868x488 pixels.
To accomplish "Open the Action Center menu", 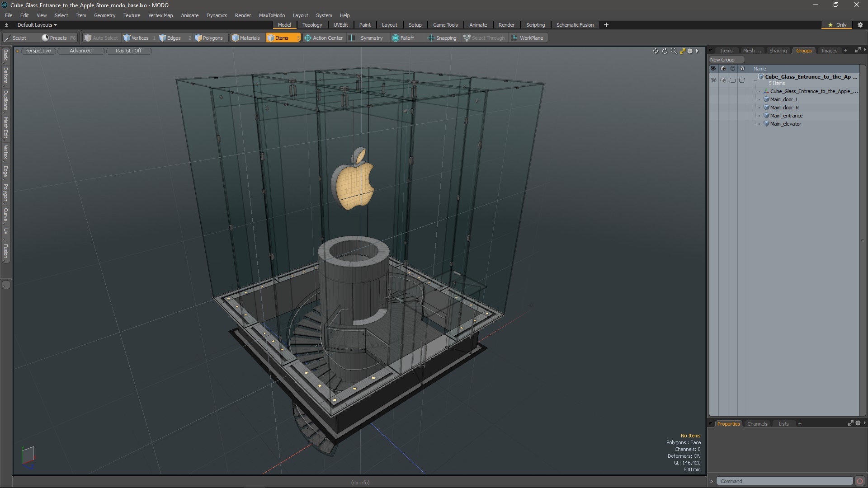I will (x=324, y=38).
